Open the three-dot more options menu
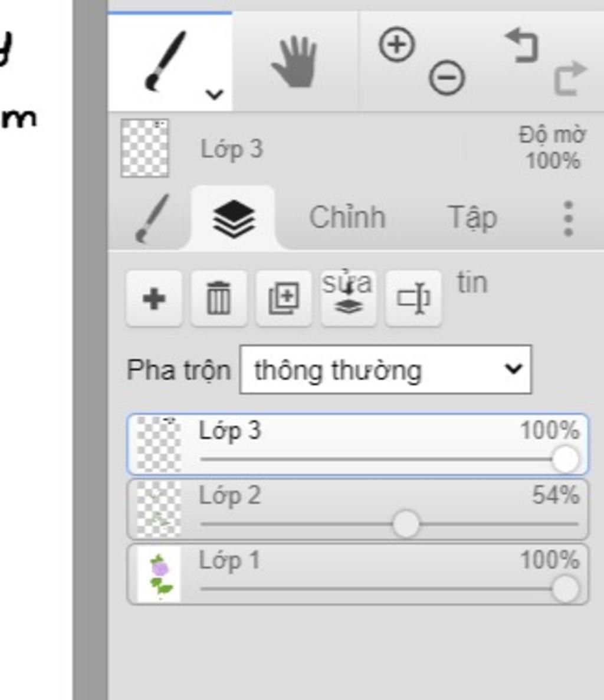 pos(568,218)
